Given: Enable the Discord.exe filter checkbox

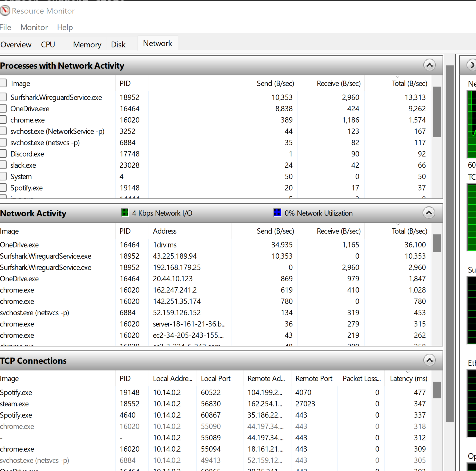Looking at the screenshot, I should [x=3, y=153].
